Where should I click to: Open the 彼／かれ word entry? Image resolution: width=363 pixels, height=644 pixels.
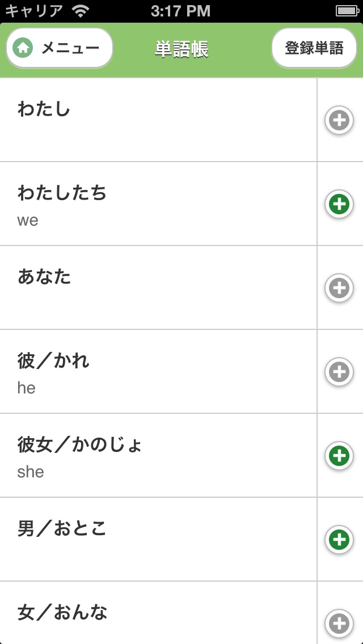pyautogui.click(x=158, y=372)
